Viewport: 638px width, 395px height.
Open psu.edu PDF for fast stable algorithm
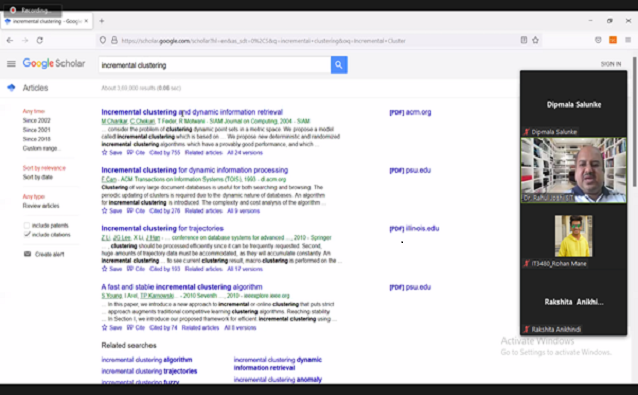point(410,287)
